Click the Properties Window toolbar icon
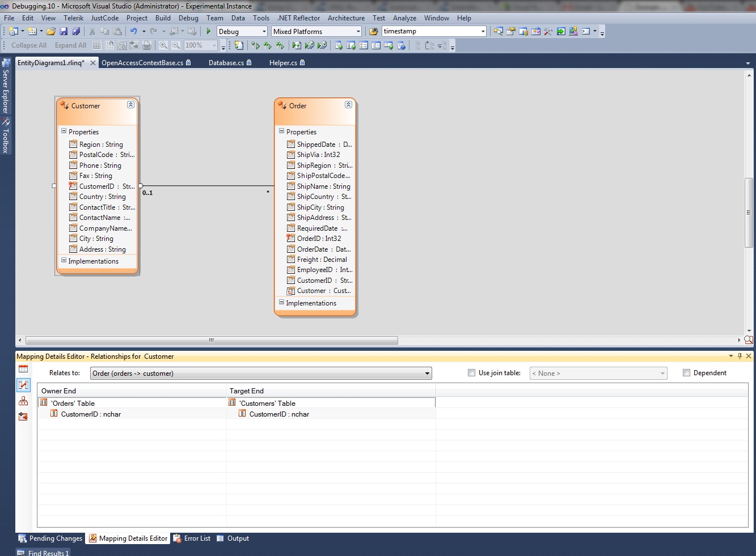 point(511,32)
